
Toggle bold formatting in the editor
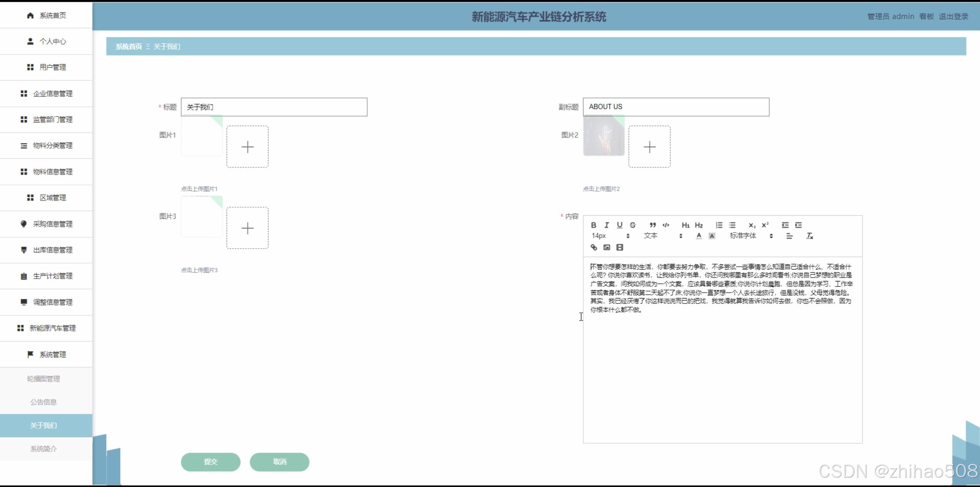coord(593,225)
